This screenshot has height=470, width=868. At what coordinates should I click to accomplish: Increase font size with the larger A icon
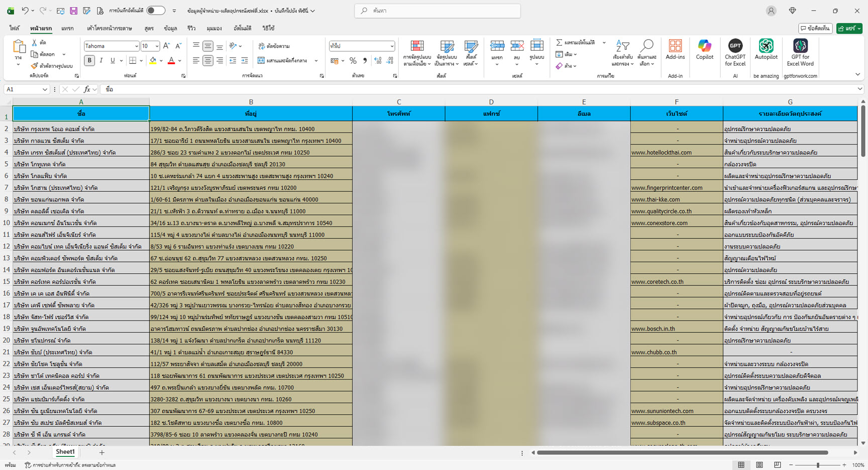coord(167,46)
